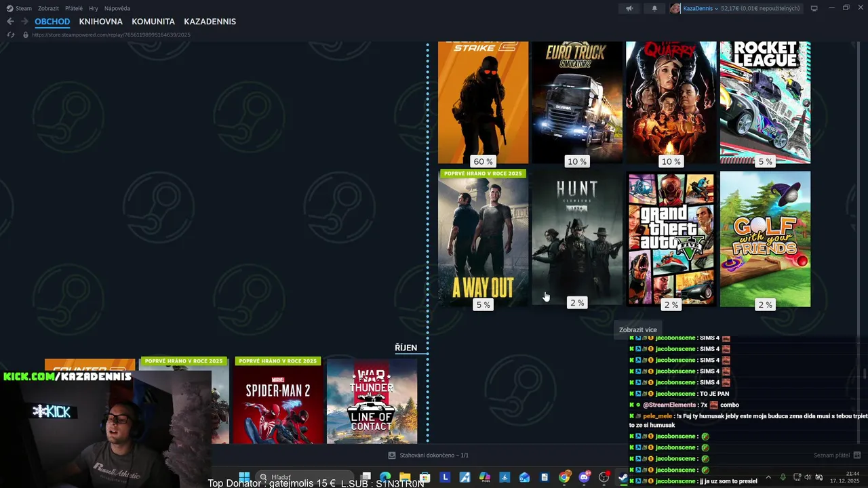Open the Zobrazit menu
Screen dimensions: 868x488
(48, 8)
